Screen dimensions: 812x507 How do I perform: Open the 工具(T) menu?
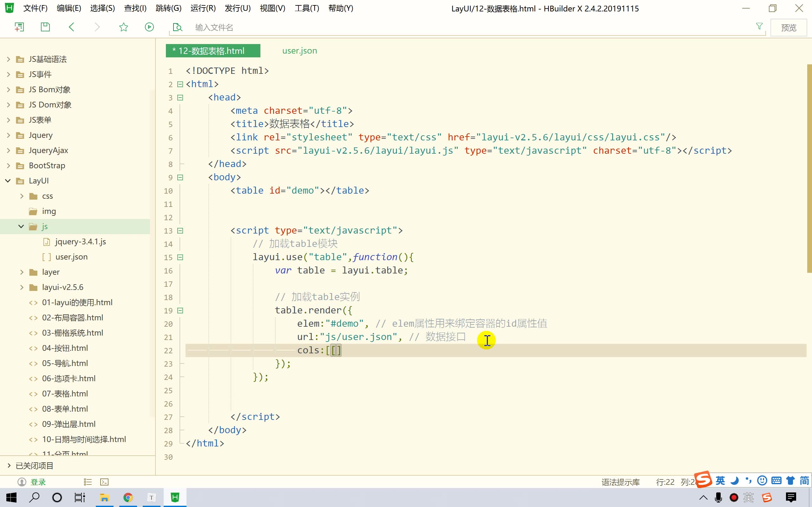pyautogui.click(x=307, y=8)
